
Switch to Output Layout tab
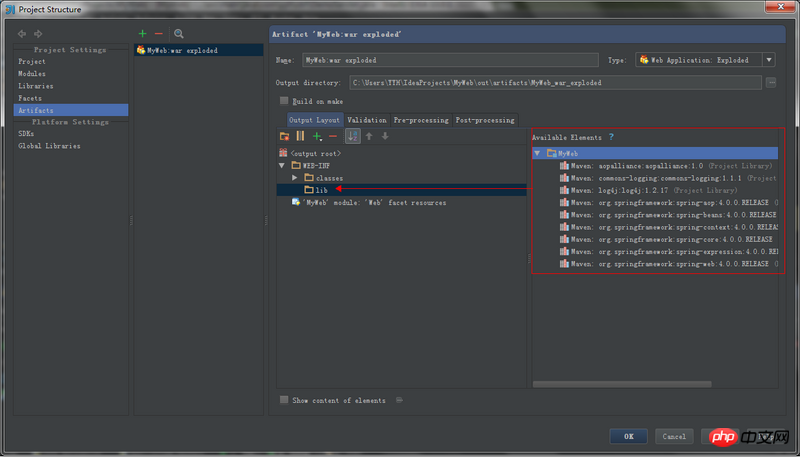[314, 120]
